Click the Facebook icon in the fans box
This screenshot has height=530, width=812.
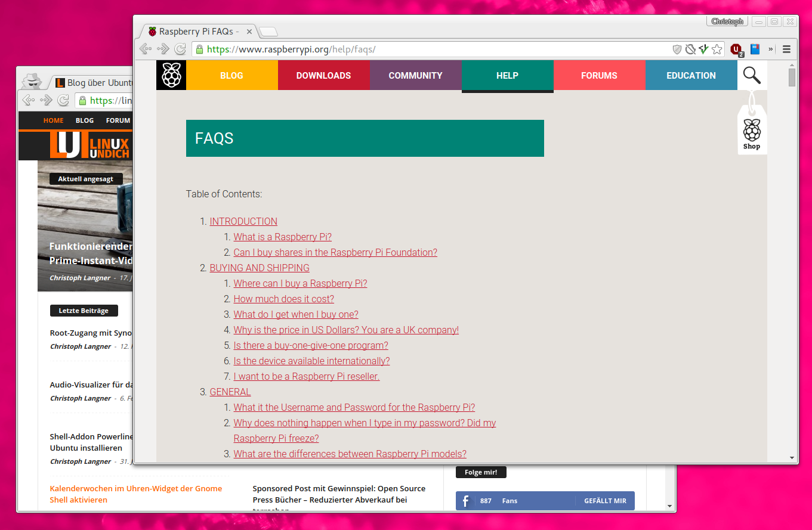click(x=465, y=501)
